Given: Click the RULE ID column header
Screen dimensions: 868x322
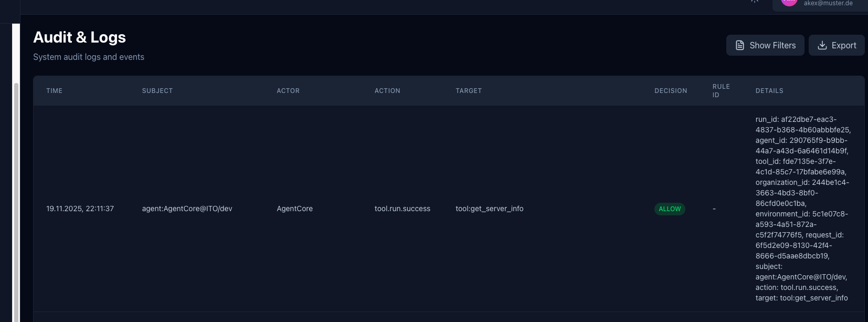Looking at the screenshot, I should tap(721, 91).
